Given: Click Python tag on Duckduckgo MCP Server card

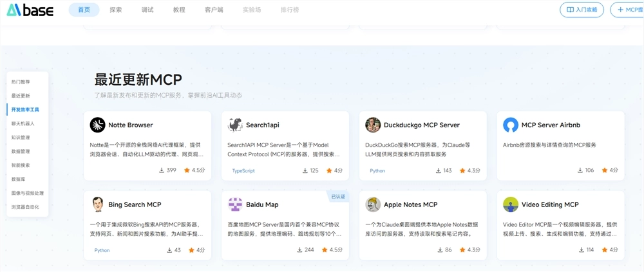Looking at the screenshot, I should click(x=377, y=170).
